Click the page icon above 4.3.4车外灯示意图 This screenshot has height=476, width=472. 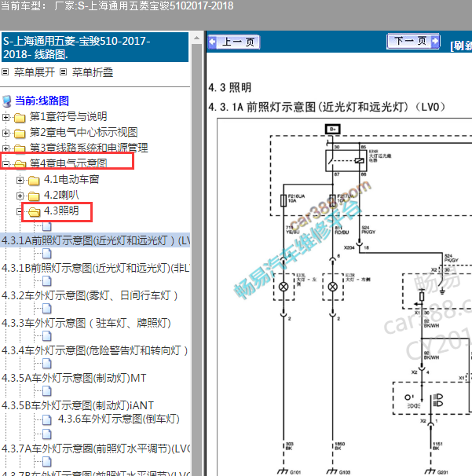tap(47, 336)
